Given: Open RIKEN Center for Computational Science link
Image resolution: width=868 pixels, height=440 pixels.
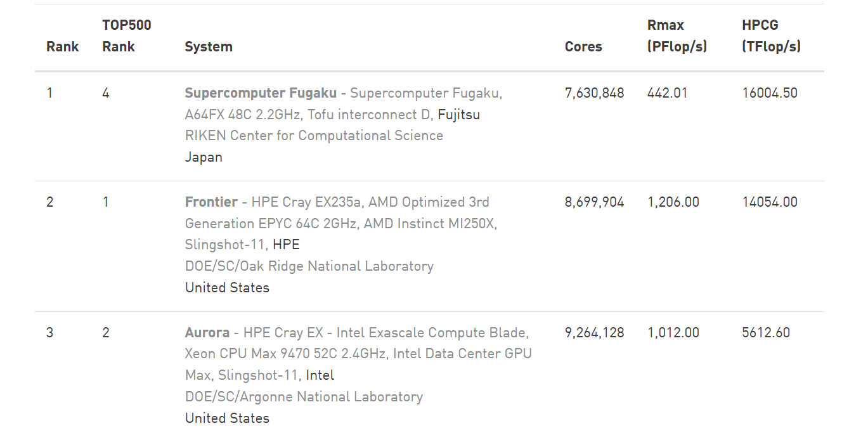Looking at the screenshot, I should pos(314,136).
